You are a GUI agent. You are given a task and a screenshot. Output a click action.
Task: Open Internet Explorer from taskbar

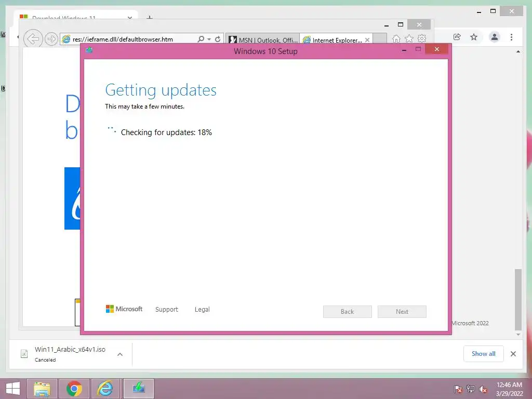[105, 389]
